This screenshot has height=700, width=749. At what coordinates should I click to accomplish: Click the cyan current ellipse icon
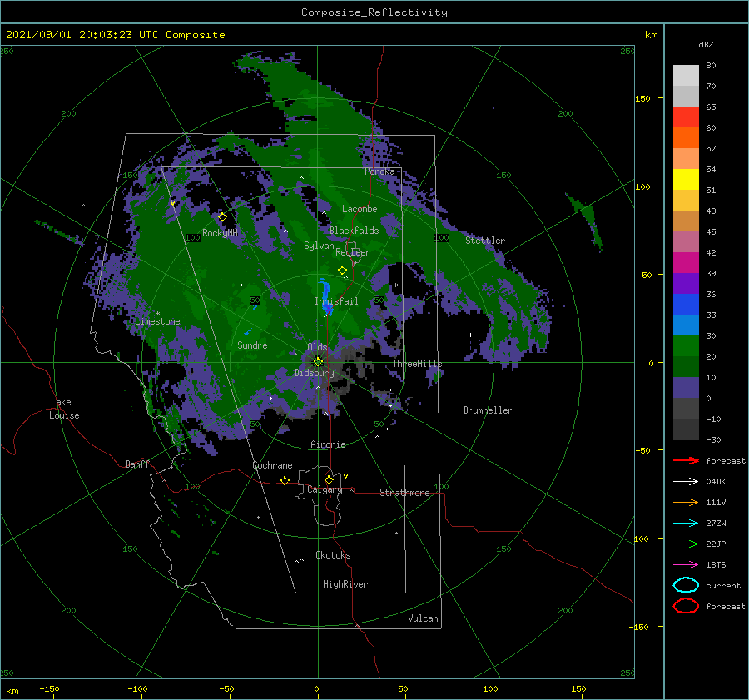coord(686,585)
